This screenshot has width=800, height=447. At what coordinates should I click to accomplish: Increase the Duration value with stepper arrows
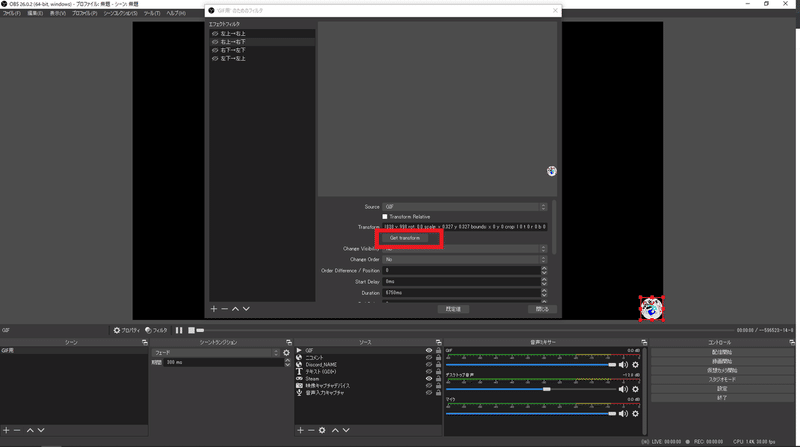coord(544,291)
